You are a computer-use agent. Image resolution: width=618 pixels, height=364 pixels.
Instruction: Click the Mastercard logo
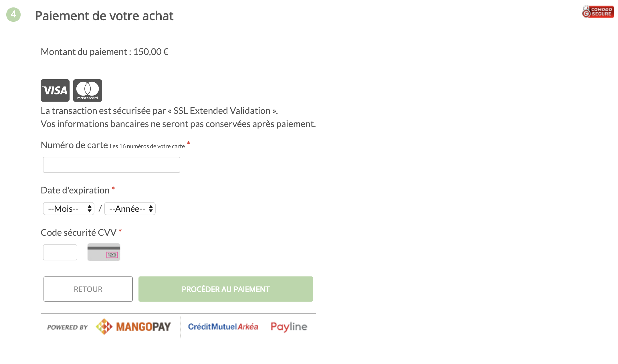pyautogui.click(x=88, y=90)
